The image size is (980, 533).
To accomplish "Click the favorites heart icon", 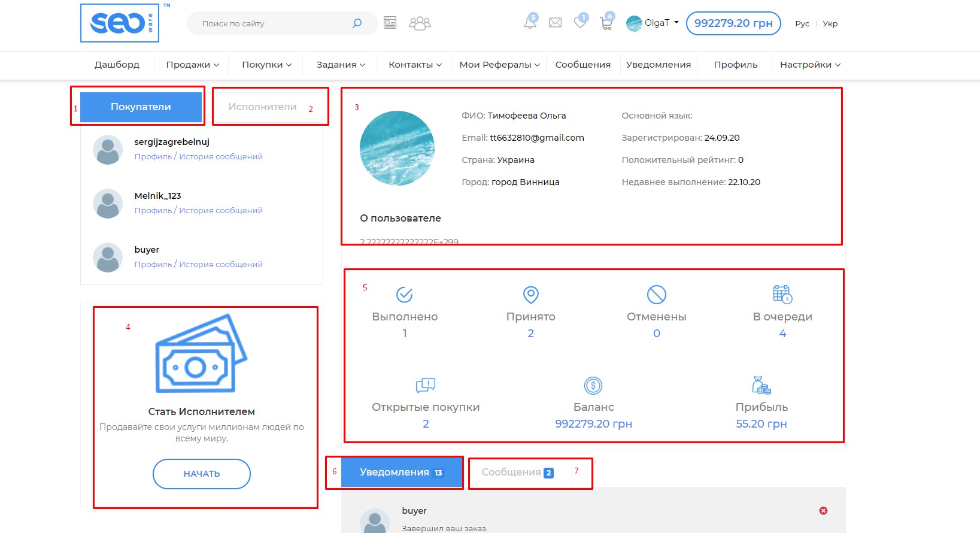I will click(579, 23).
